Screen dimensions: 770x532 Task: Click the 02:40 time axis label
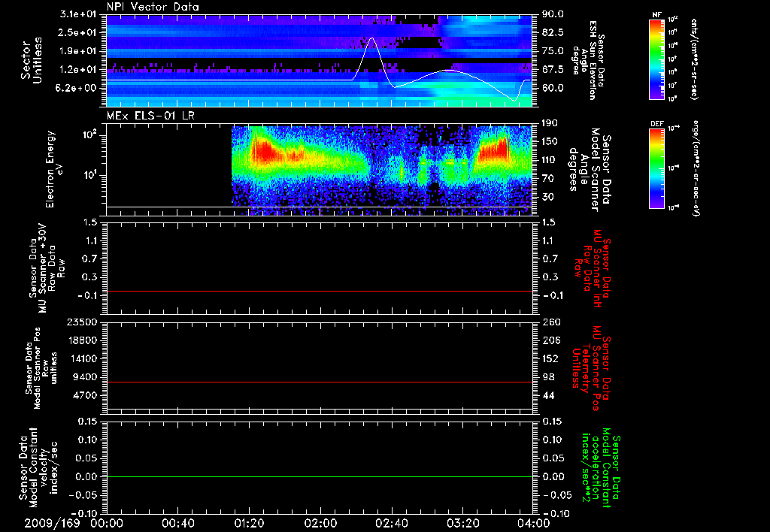pyautogui.click(x=392, y=523)
